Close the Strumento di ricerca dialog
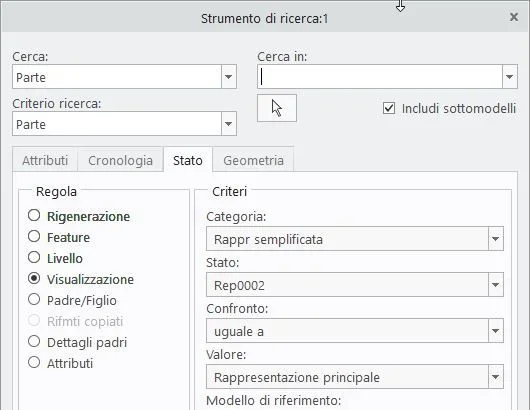 point(514,17)
